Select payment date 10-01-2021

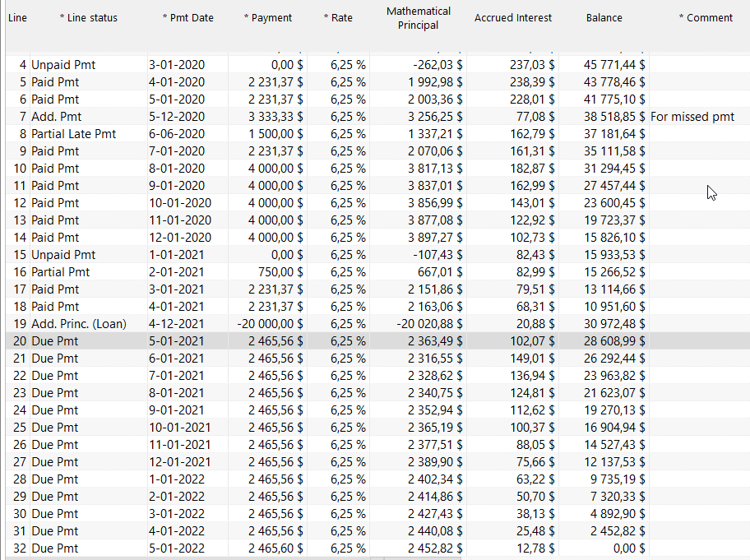click(187, 428)
